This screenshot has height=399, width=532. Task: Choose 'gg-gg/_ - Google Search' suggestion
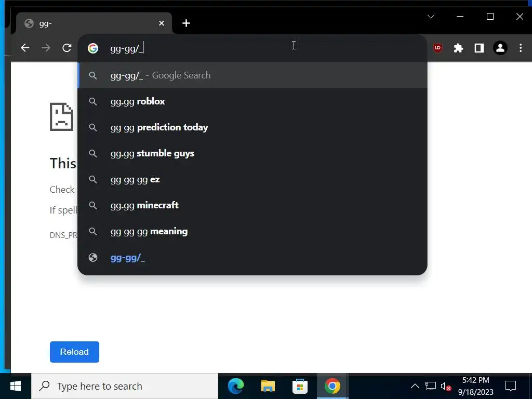[x=252, y=75]
